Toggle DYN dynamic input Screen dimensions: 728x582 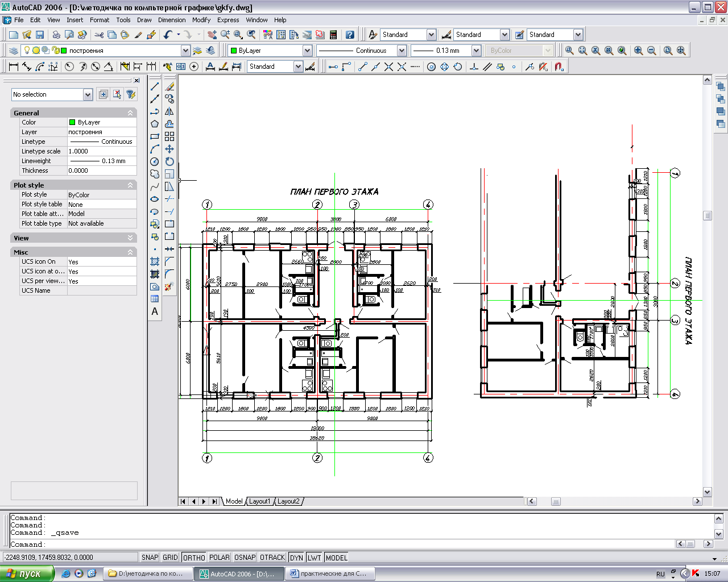point(296,558)
